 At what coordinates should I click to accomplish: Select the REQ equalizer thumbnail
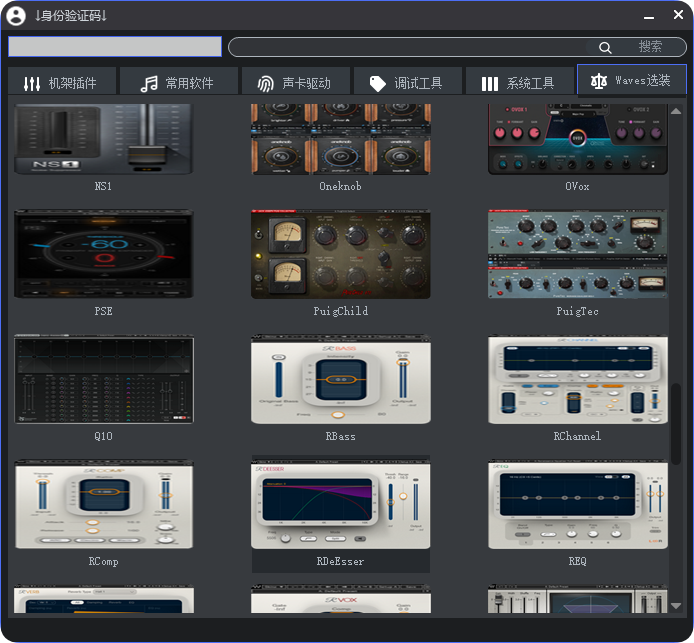point(578,504)
